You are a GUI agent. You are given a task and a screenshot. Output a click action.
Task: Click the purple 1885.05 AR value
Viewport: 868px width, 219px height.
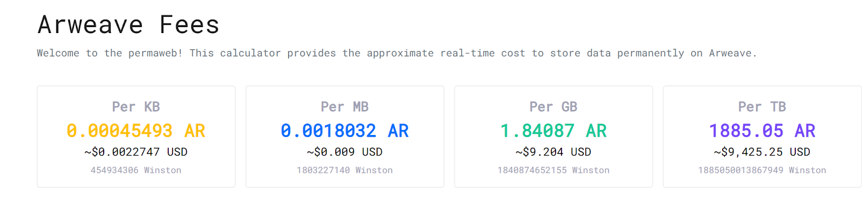[x=762, y=131]
